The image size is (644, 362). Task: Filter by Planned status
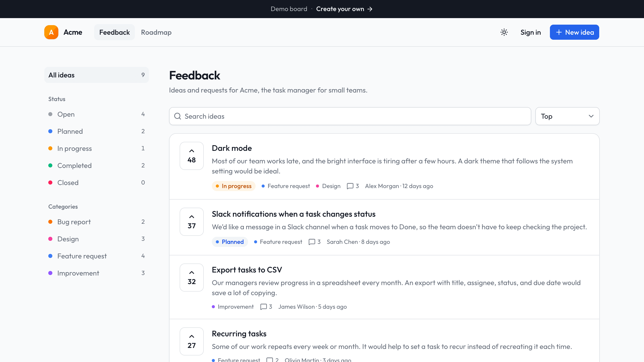(x=97, y=131)
